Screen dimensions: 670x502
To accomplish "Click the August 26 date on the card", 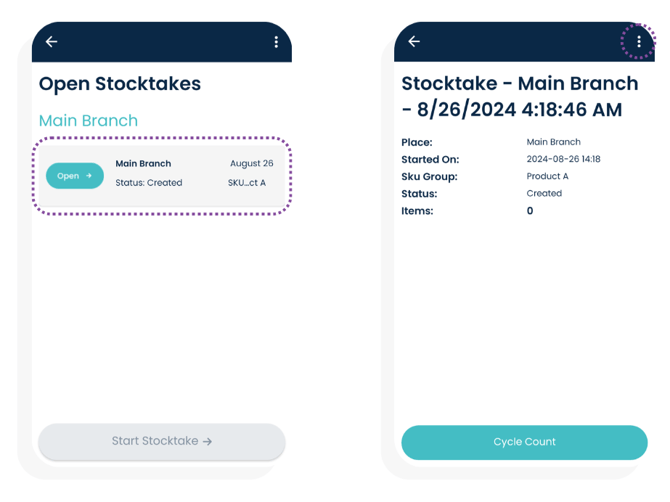I will point(251,163).
